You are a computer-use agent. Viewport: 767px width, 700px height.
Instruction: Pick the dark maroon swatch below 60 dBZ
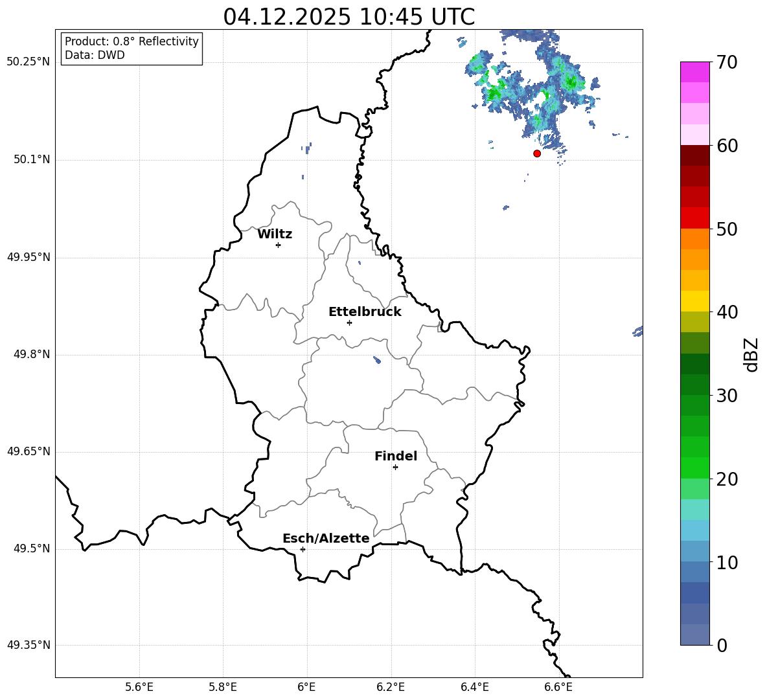point(694,155)
